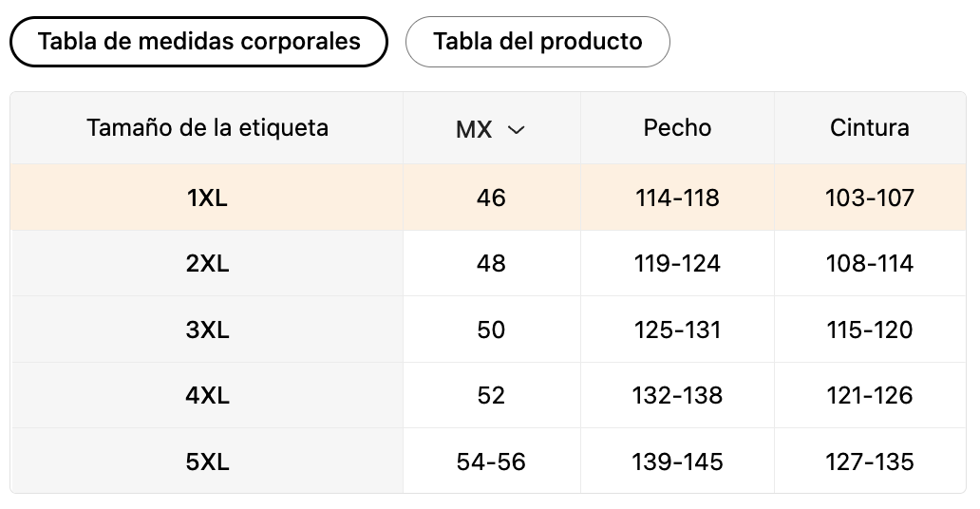Click MX size value 50

coord(491,330)
